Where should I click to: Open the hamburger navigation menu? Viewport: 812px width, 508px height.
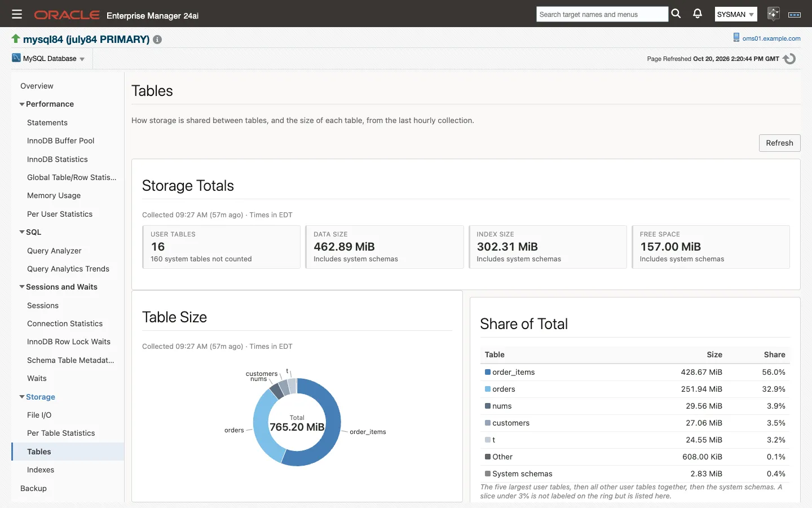(17, 15)
